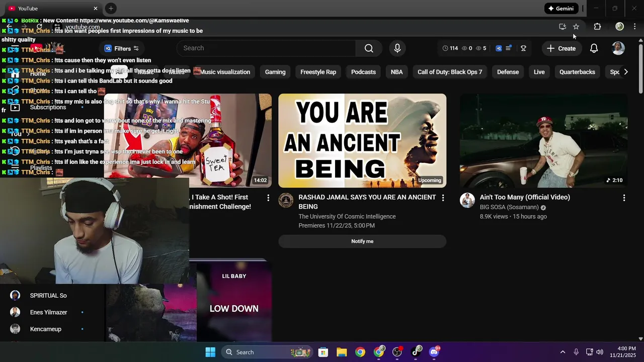Open Kencameup subscription channel

tap(45, 329)
